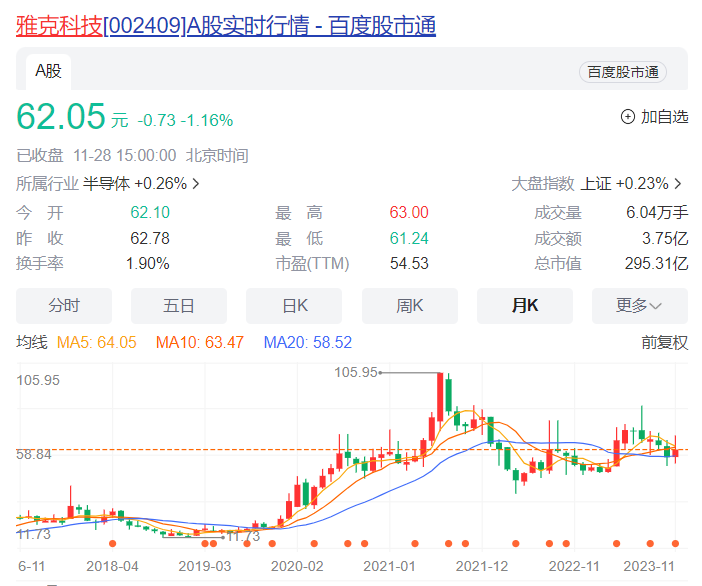Screen dimensions: 702x586
Task: Select the 周K chart tab
Action: (x=409, y=306)
